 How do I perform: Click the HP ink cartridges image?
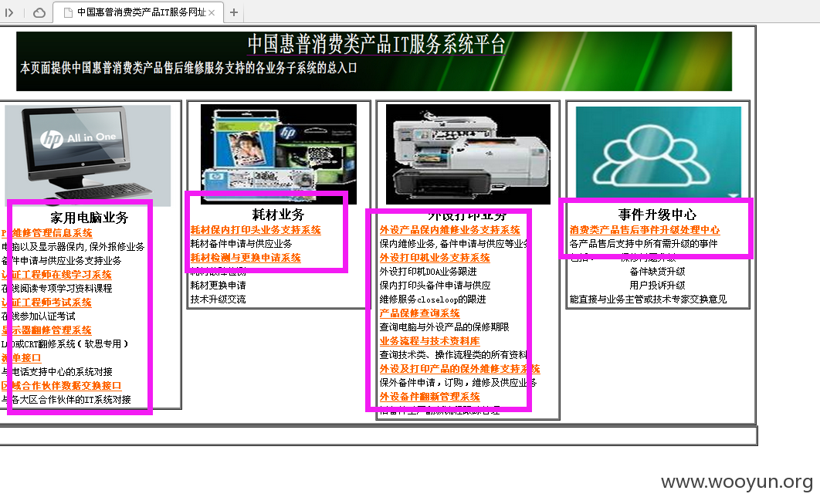(x=279, y=154)
